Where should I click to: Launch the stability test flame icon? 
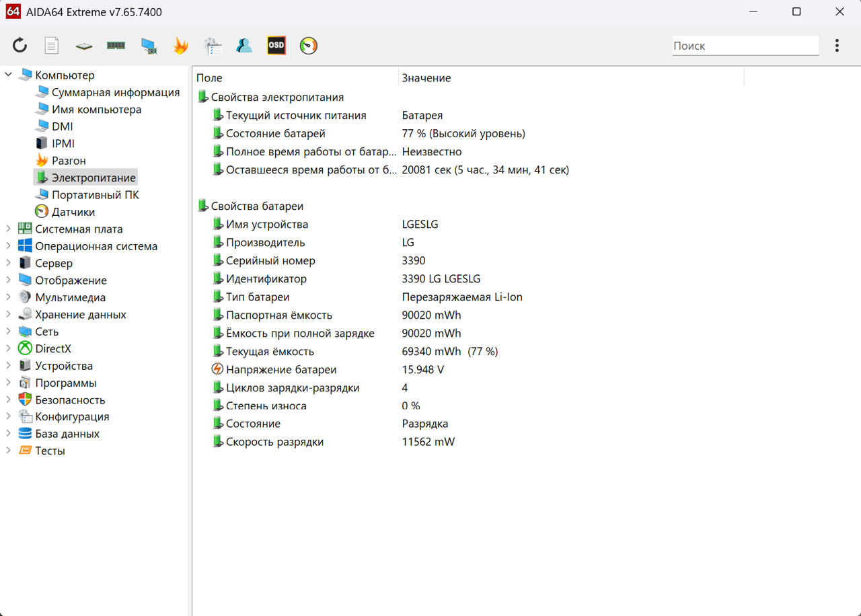pos(180,46)
